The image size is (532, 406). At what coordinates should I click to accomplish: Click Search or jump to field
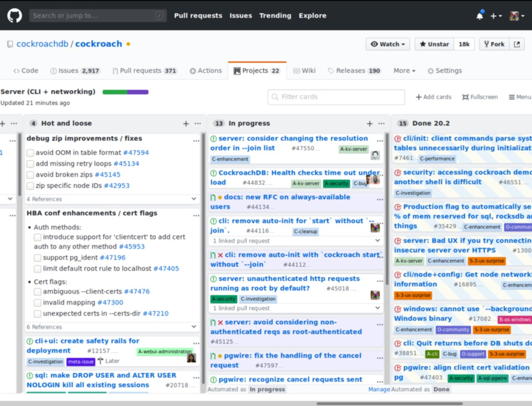pos(98,16)
